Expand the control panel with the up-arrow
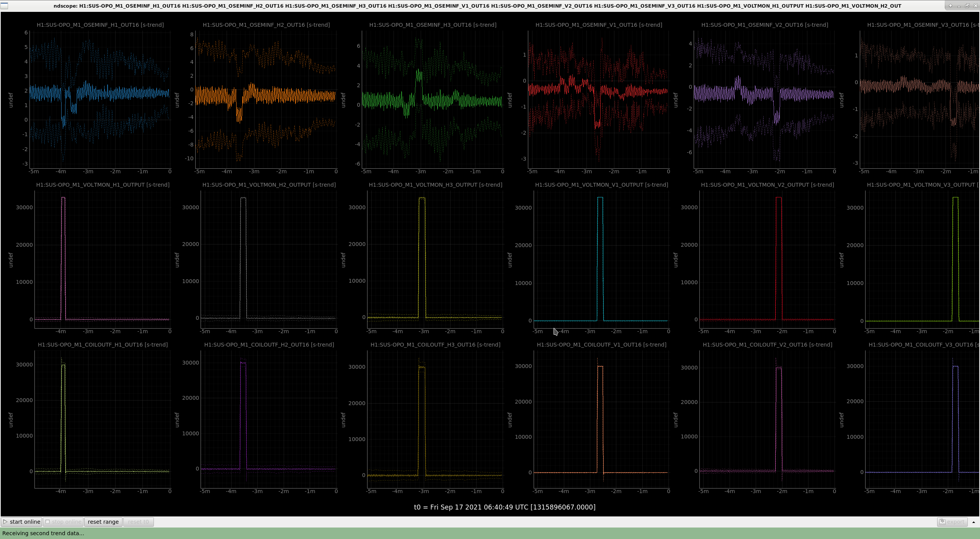The height and width of the screenshot is (539, 980). click(973, 522)
